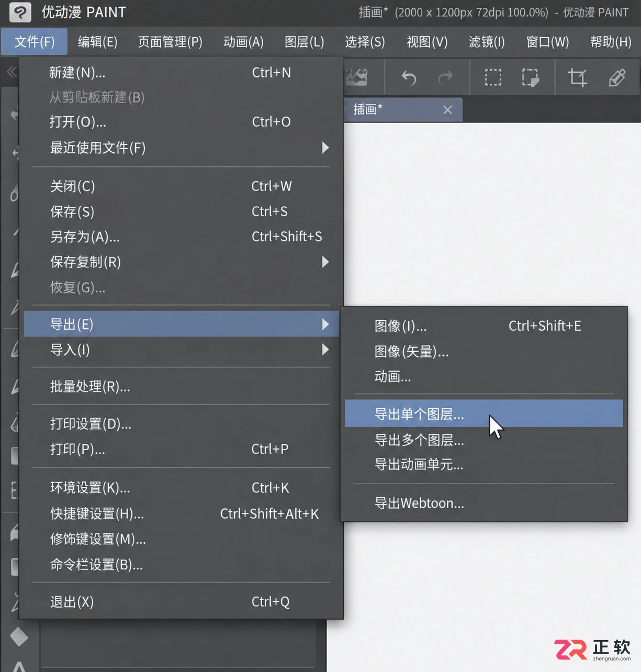Click the selection with page corner icon
The height and width of the screenshot is (672, 641).
coord(530,77)
